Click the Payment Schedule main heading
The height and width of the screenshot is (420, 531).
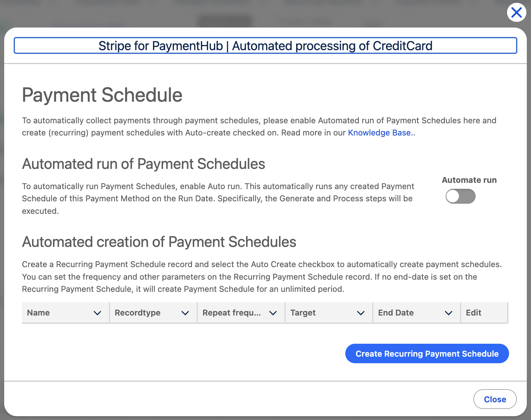point(102,95)
